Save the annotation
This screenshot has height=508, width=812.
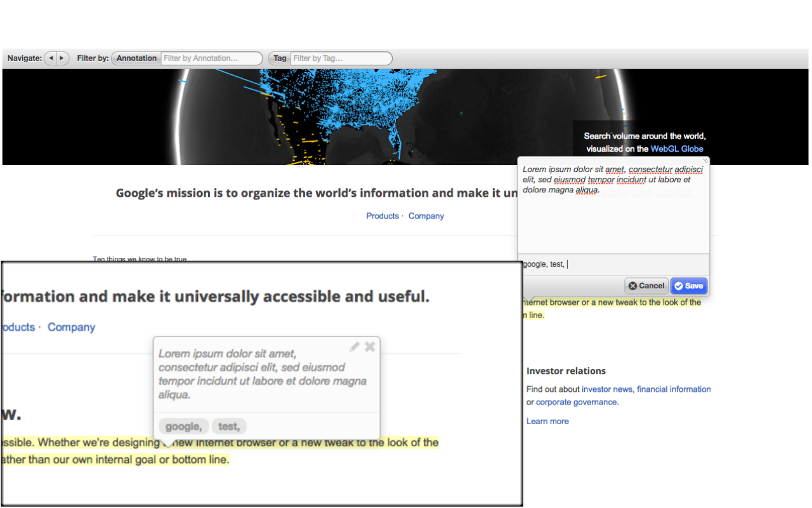coord(688,286)
